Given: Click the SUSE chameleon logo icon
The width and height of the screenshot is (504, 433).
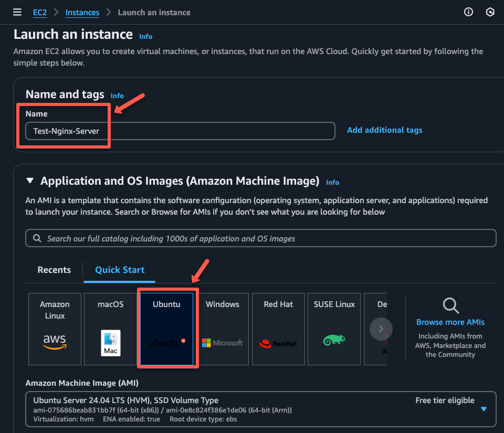Looking at the screenshot, I should pyautogui.click(x=334, y=344).
